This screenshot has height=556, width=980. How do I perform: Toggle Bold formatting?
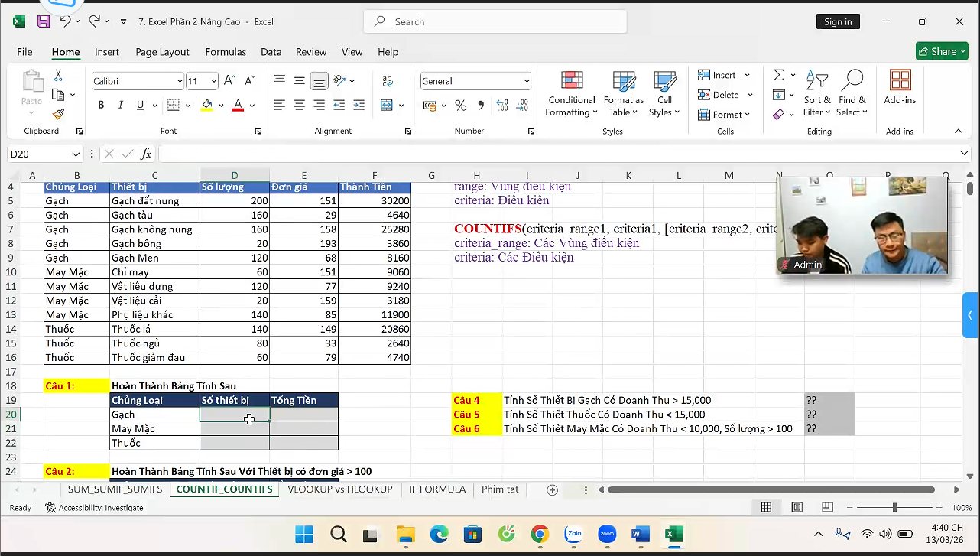pyautogui.click(x=101, y=105)
